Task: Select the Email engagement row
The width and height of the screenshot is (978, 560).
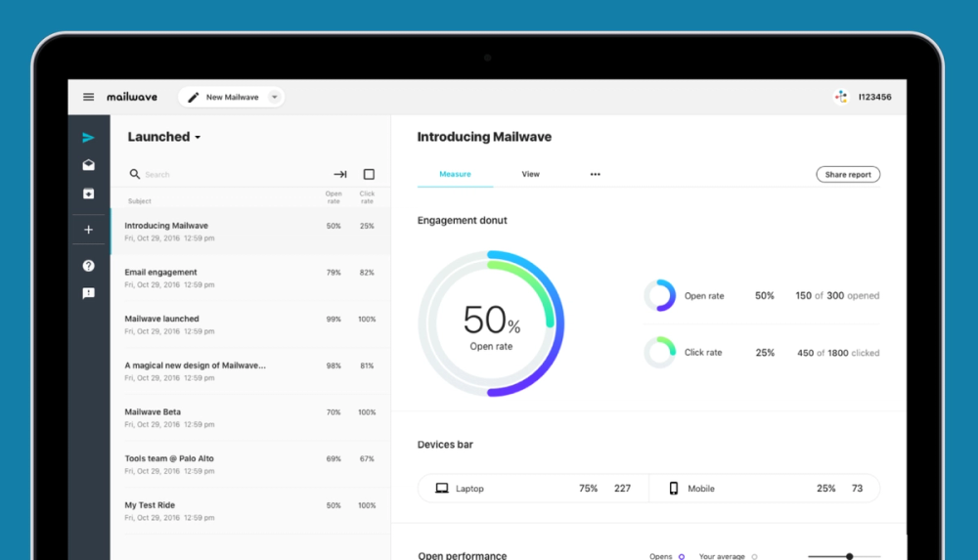Action: click(250, 279)
